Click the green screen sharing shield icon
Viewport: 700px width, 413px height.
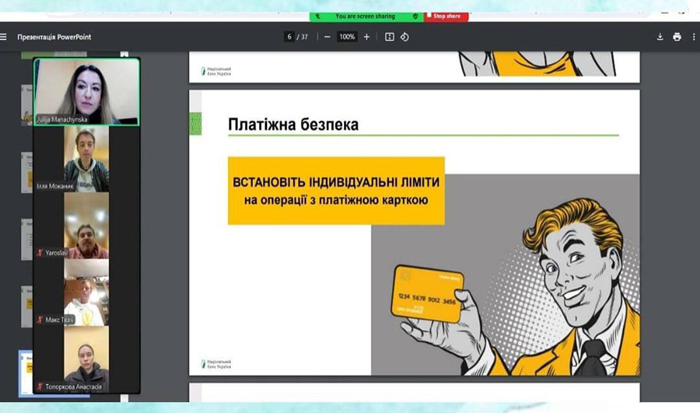tap(417, 16)
